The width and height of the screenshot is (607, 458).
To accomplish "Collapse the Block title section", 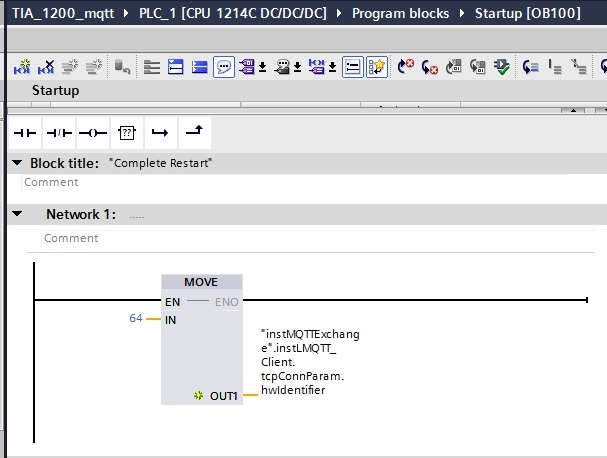I will (x=17, y=163).
